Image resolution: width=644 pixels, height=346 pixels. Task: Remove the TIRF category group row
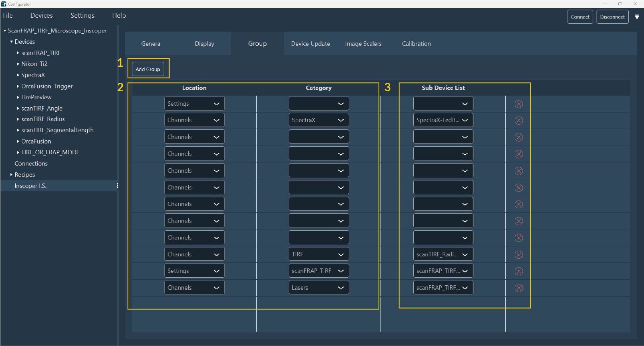(x=519, y=255)
